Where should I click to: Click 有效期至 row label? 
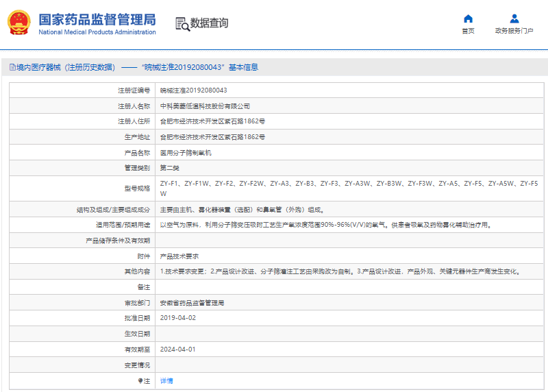[137, 350]
